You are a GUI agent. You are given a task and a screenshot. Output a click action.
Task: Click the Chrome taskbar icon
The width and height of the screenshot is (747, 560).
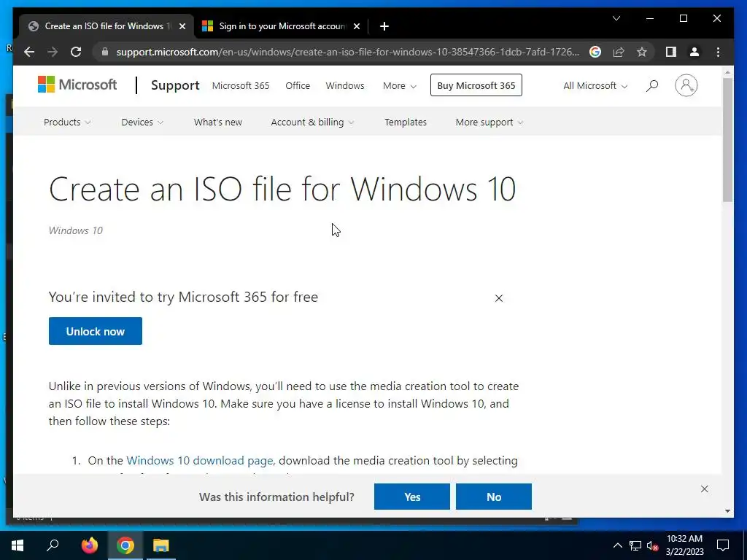[x=125, y=545]
